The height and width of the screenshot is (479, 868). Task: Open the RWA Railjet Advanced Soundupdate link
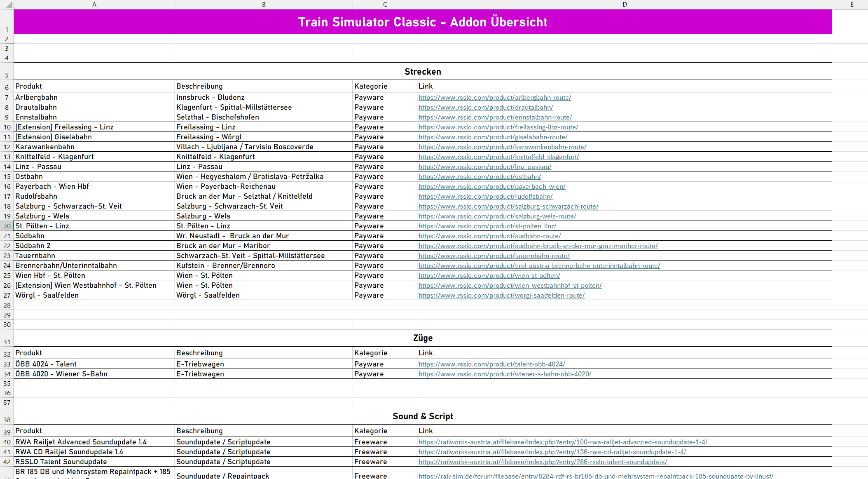(563, 442)
